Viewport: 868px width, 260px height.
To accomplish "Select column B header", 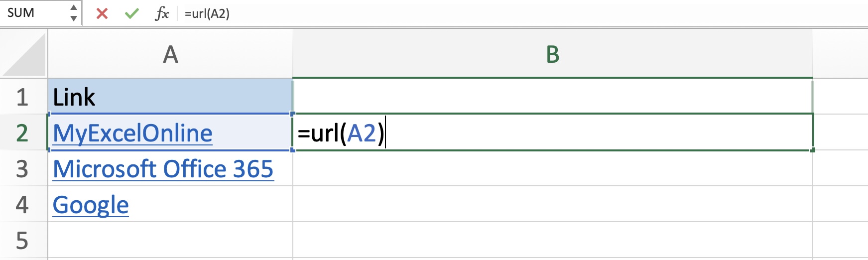I will pyautogui.click(x=553, y=54).
